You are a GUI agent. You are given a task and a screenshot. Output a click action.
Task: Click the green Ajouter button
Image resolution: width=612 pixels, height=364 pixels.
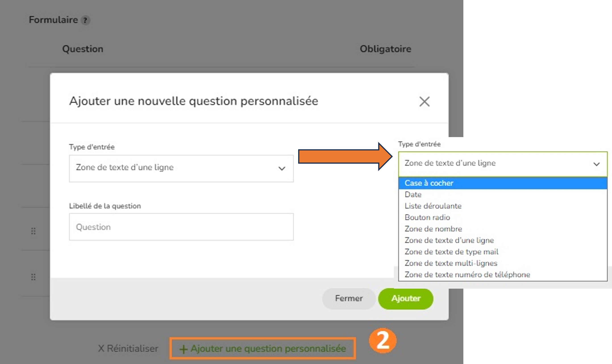click(x=406, y=298)
